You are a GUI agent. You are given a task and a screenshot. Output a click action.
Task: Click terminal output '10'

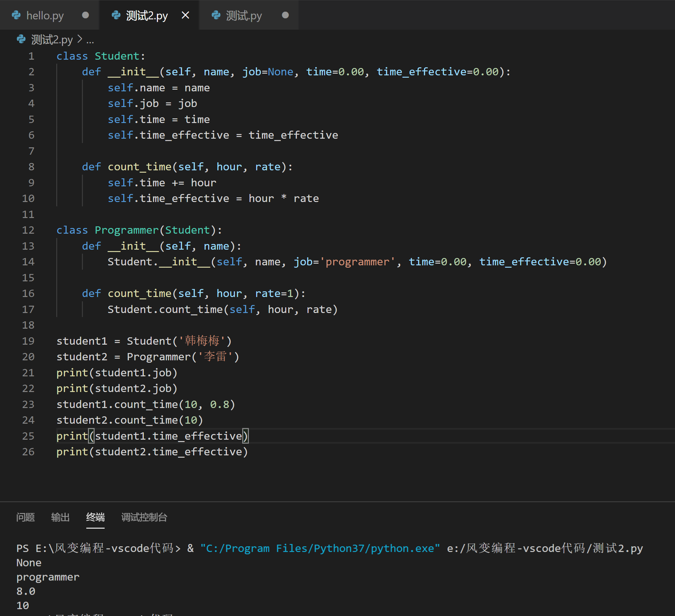pyautogui.click(x=23, y=606)
